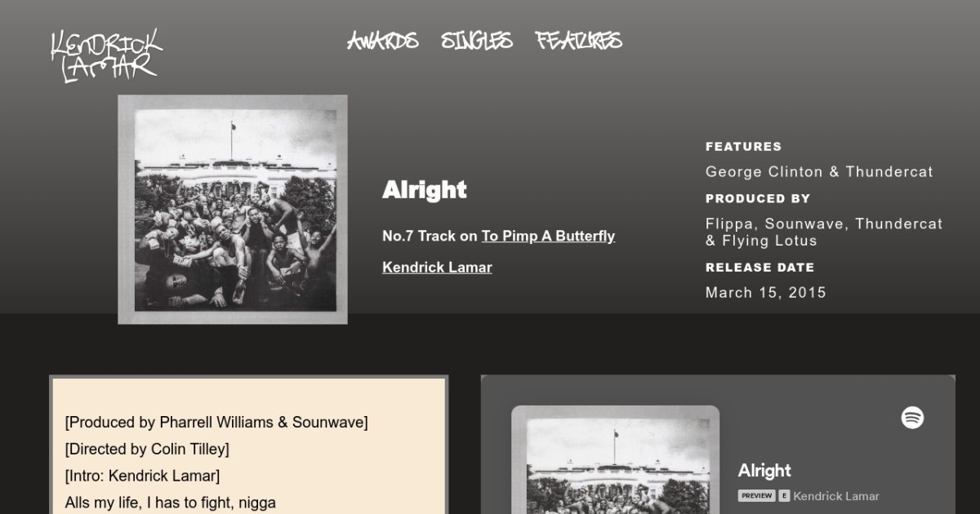Open the Awards menu item
Viewport: 980px width, 514px height.
click(x=383, y=40)
